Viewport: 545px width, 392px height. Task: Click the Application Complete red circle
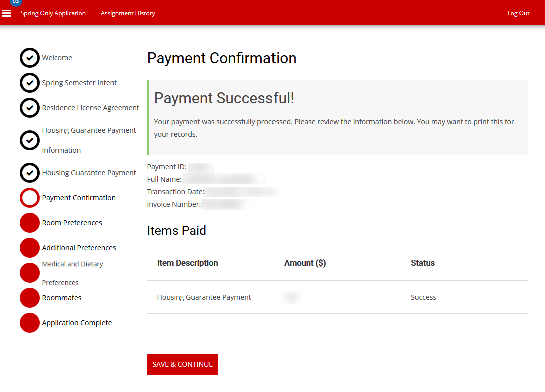pyautogui.click(x=30, y=323)
